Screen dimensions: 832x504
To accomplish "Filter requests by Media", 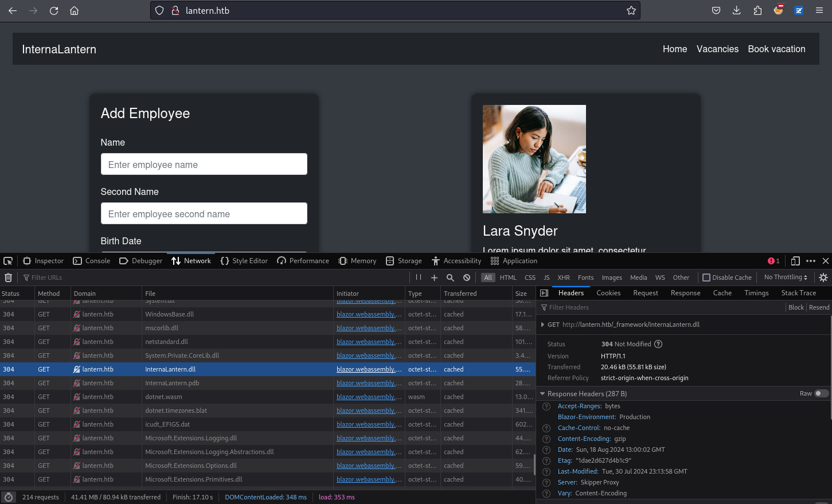I will [639, 278].
